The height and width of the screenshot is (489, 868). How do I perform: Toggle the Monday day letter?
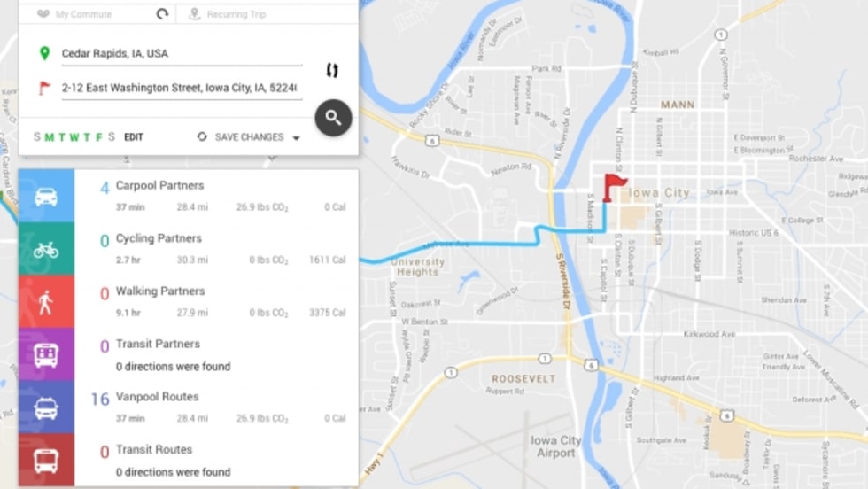(50, 137)
